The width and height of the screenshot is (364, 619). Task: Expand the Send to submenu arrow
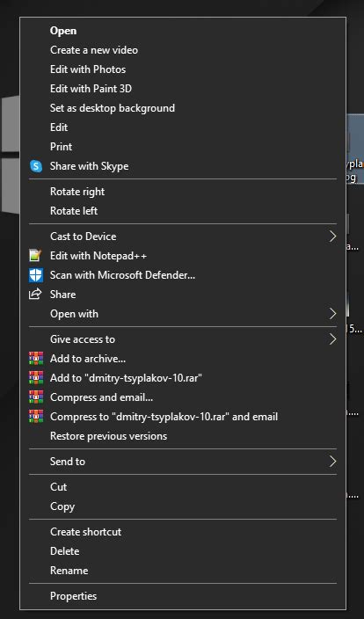point(332,461)
